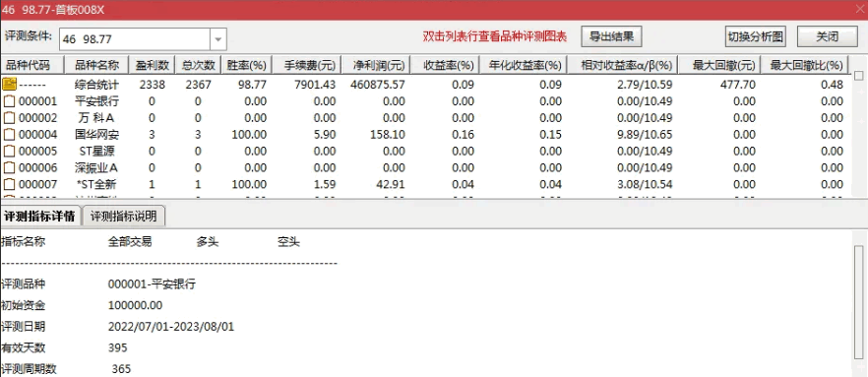868x377 pixels.
Task: Switch to the 评测指标详情 tab
Action: 40,217
